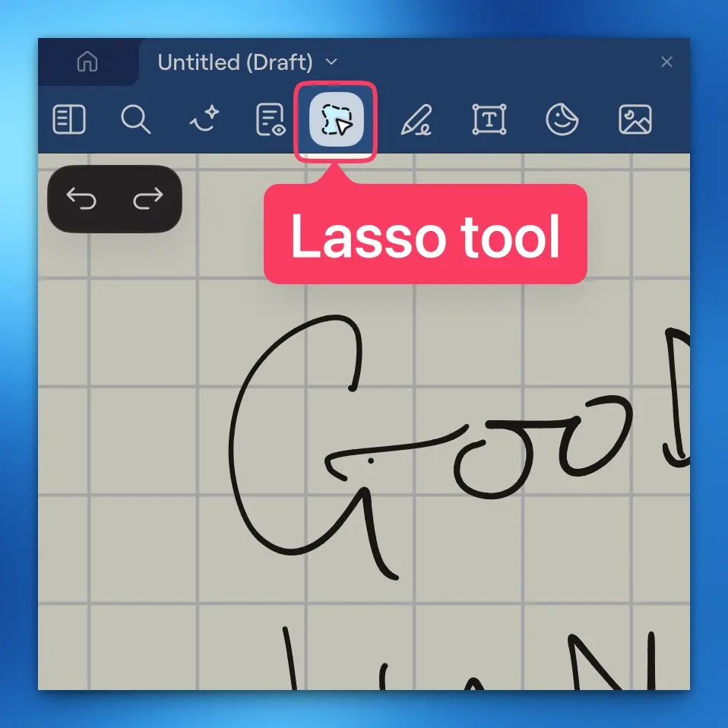This screenshot has width=728, height=728.
Task: Expand the document name dropdown chevron
Action: 331,63
